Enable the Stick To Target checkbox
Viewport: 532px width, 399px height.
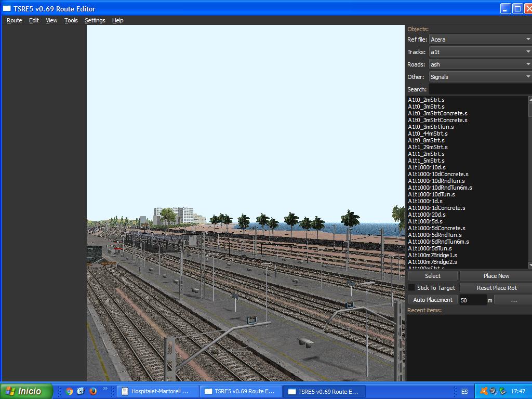411,288
